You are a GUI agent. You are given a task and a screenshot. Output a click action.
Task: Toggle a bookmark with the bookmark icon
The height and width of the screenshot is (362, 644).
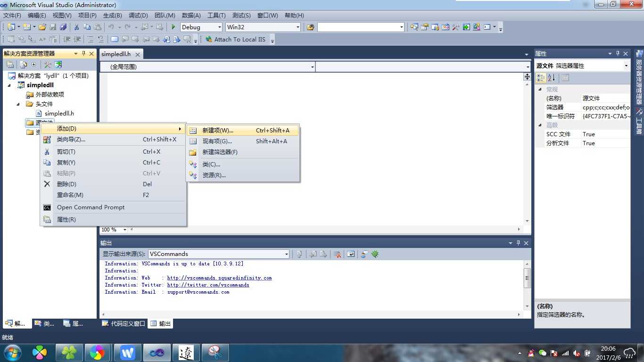tap(115, 39)
